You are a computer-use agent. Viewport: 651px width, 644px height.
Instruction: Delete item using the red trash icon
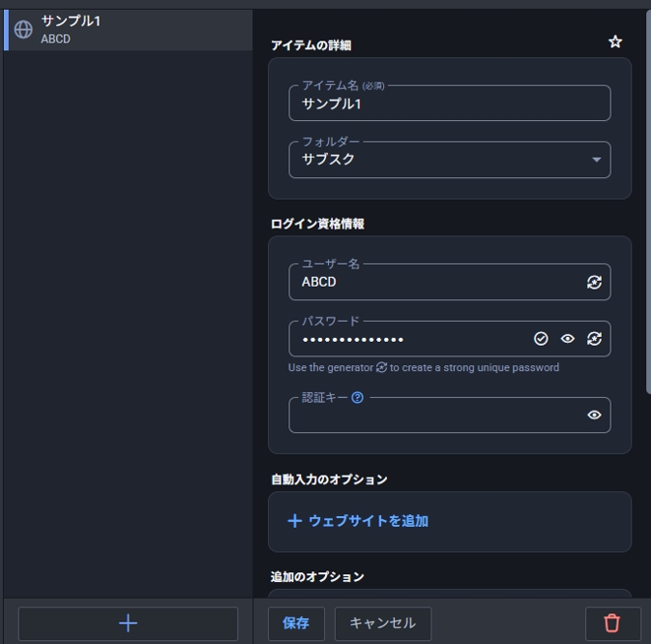click(x=612, y=623)
